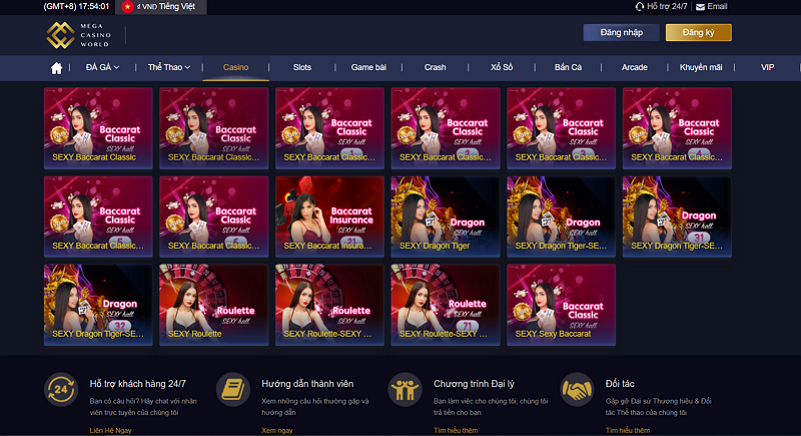Click Tìm hiểu thêm under Đối tác
This screenshot has width=801, height=436.
pos(627,430)
